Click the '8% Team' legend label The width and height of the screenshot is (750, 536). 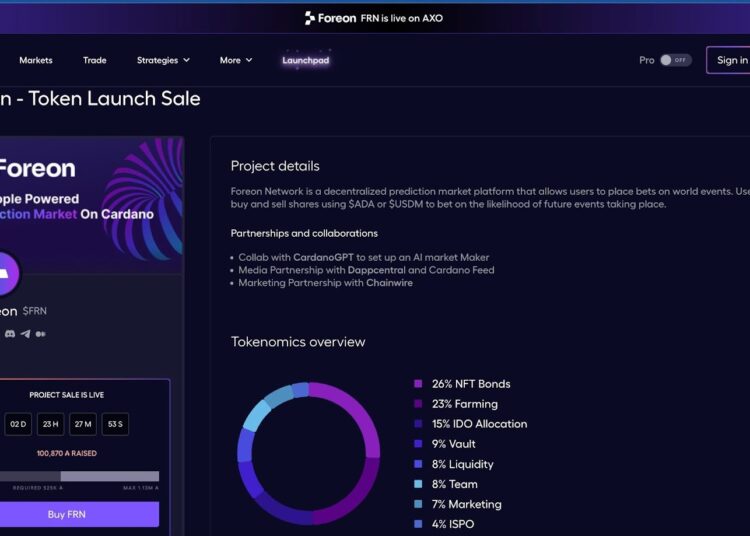coord(455,484)
